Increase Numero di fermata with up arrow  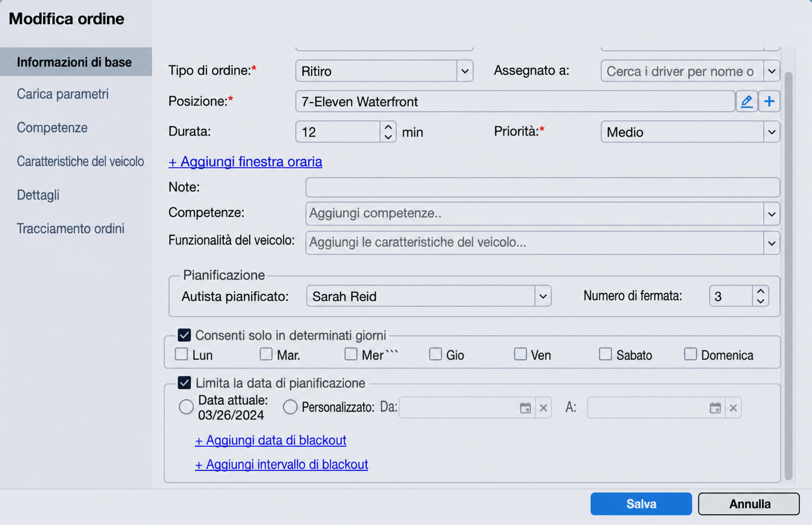(x=760, y=291)
